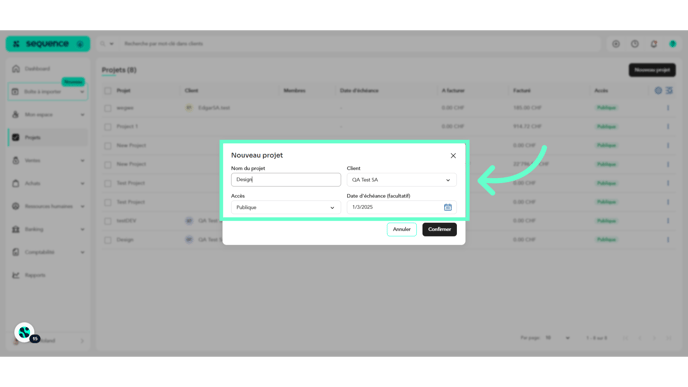Open the Projets sidebar item
Viewport: 688px width, 387px height.
[x=47, y=137]
